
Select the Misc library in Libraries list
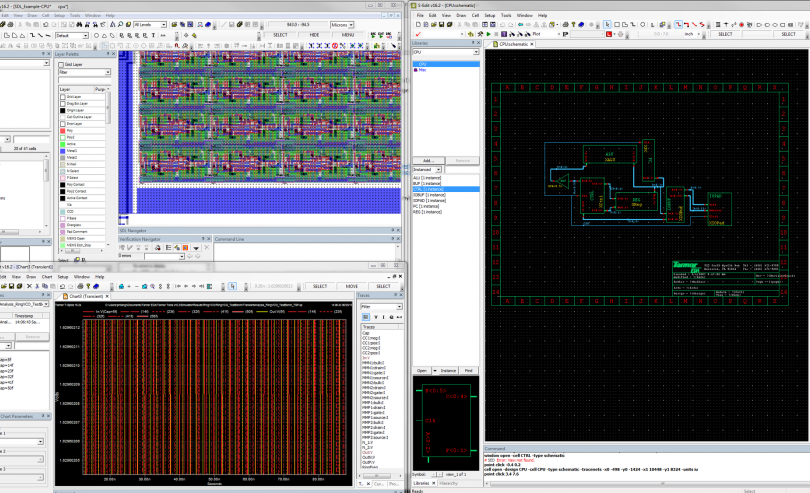422,70
